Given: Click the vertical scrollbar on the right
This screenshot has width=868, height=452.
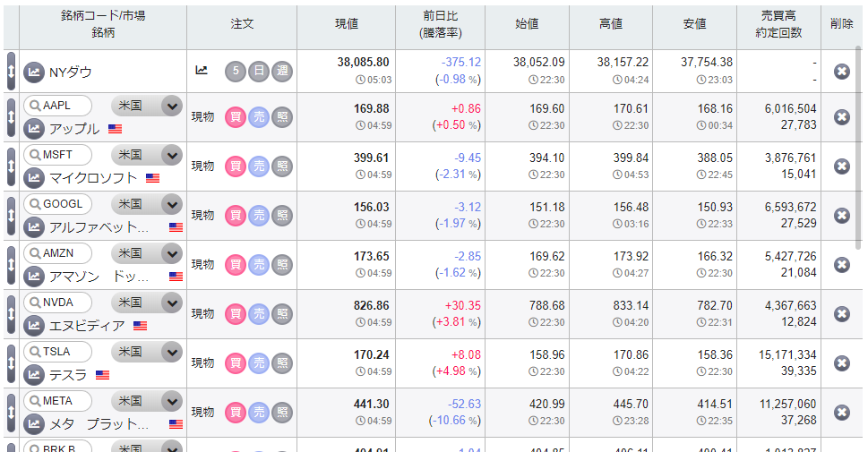Looking at the screenshot, I should (861, 134).
